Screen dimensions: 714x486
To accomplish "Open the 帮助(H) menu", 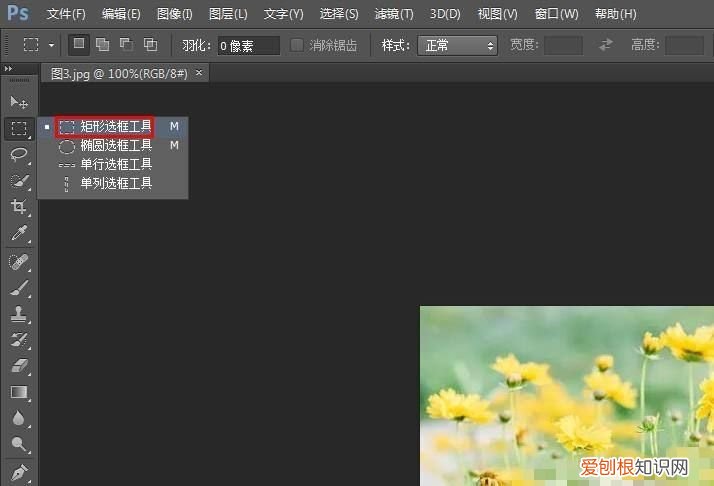I will tap(615, 14).
